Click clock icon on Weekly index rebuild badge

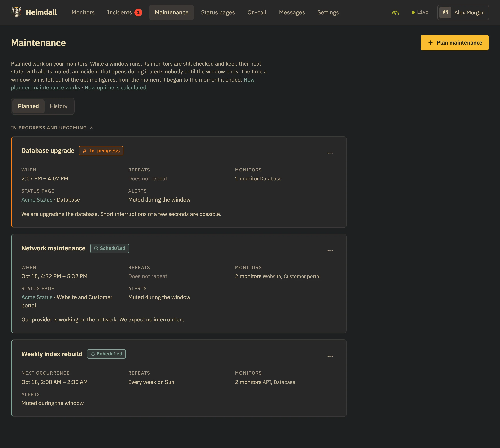pyautogui.click(x=93, y=354)
